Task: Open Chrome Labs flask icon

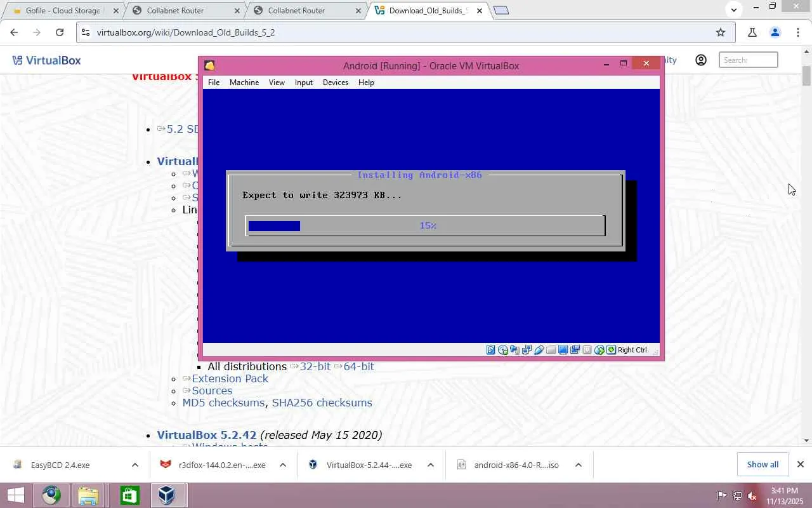Action: point(752,32)
